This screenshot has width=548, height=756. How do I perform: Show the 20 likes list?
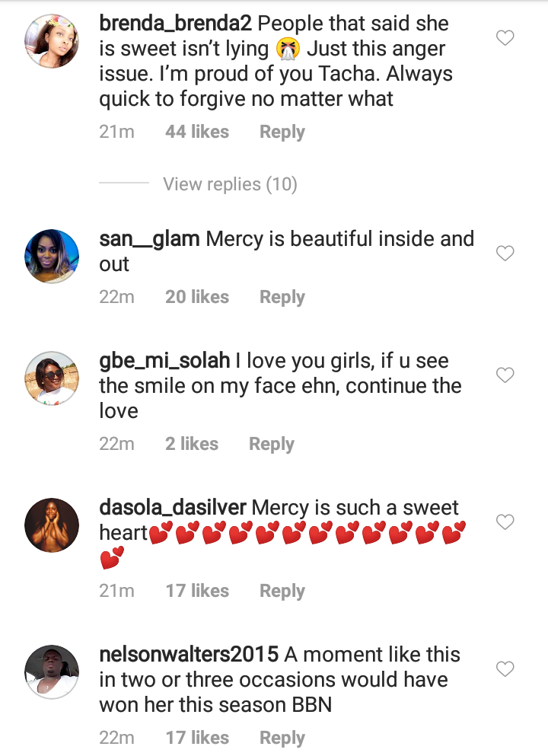click(196, 297)
